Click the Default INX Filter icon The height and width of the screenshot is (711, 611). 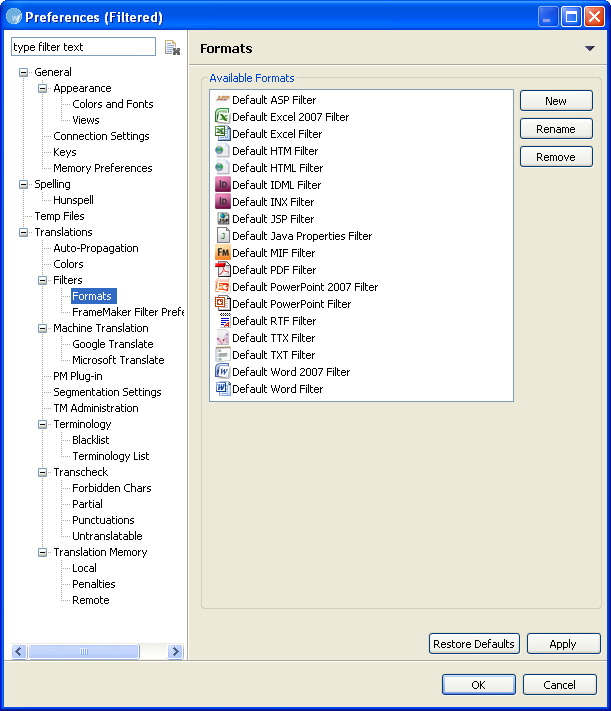click(x=222, y=201)
